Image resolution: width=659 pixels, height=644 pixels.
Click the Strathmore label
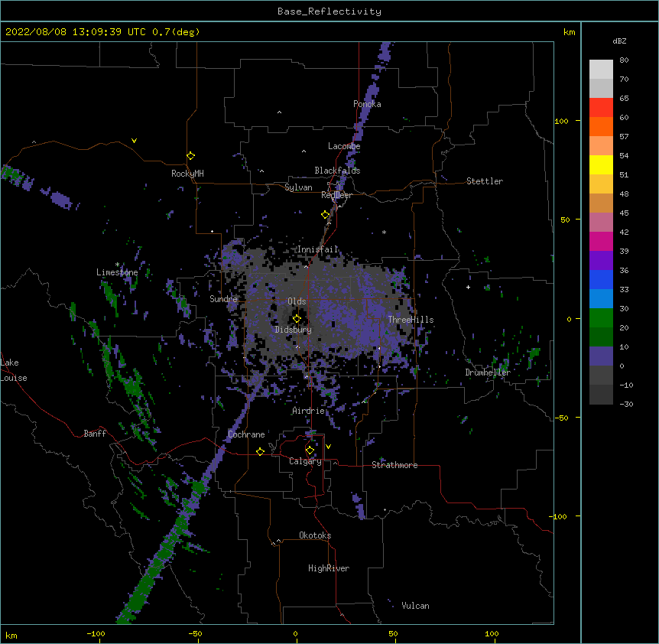[394, 465]
